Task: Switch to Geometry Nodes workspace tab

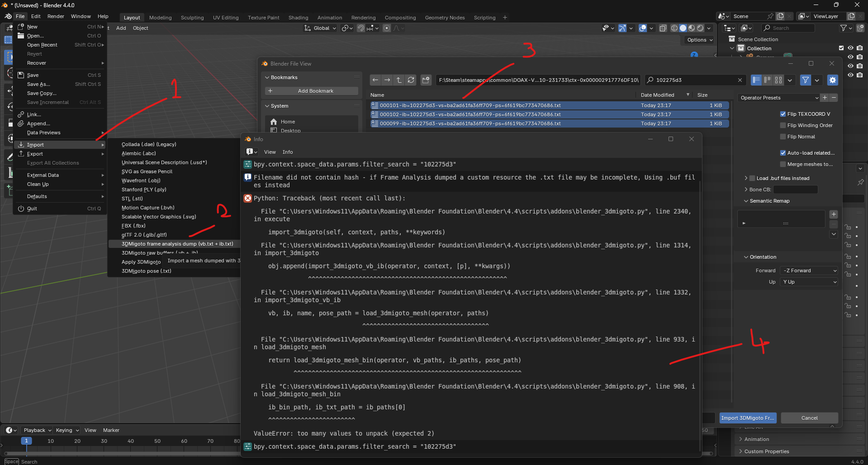Action: click(445, 18)
